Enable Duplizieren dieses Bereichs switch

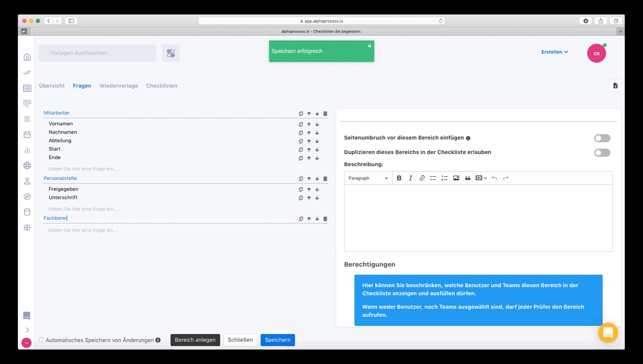602,153
